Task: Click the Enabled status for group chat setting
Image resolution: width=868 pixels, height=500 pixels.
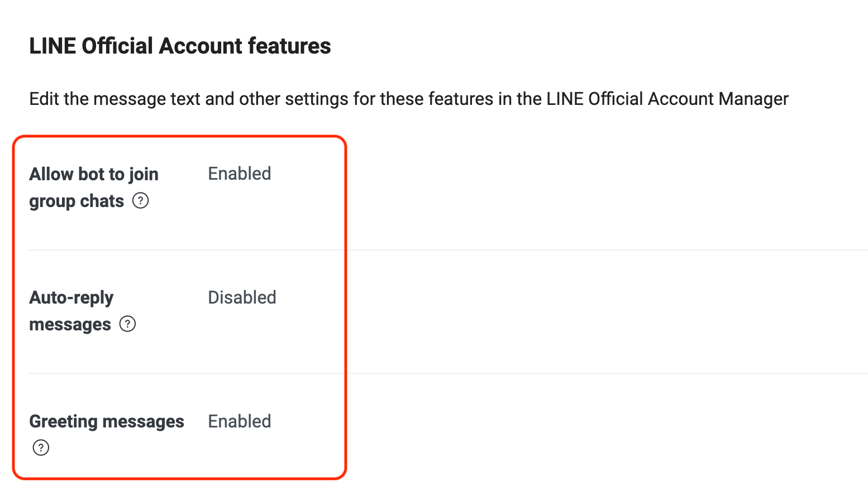Action: (x=239, y=174)
